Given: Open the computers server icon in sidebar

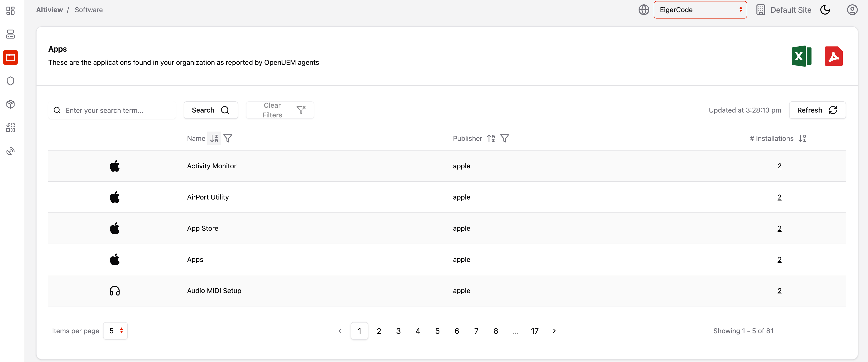Looking at the screenshot, I should tap(10, 34).
